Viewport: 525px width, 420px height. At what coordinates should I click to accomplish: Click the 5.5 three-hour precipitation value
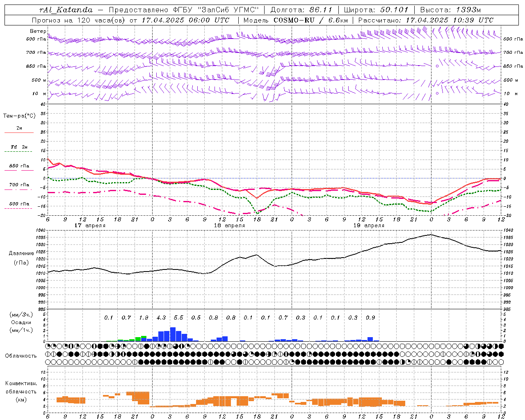point(178,317)
